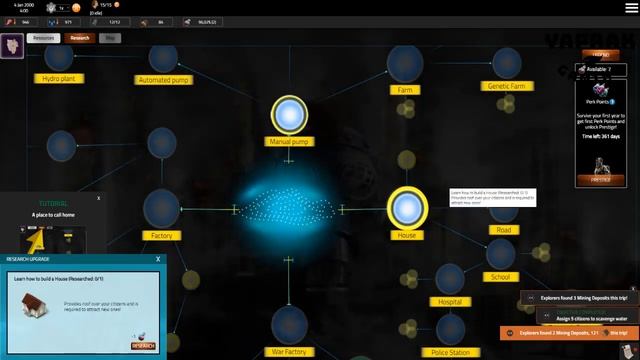Viewport: 640px width, 360px height.
Task: Select the House research node
Action: click(x=407, y=208)
